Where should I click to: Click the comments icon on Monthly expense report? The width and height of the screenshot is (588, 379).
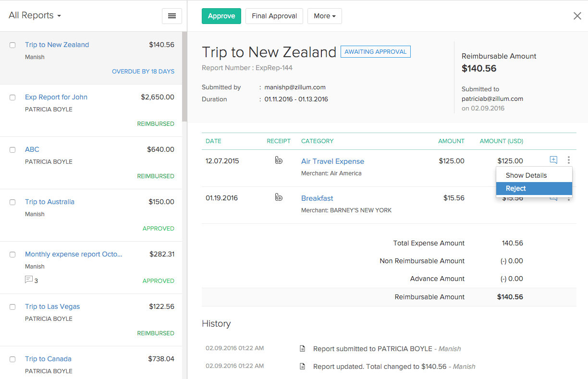tap(28, 280)
